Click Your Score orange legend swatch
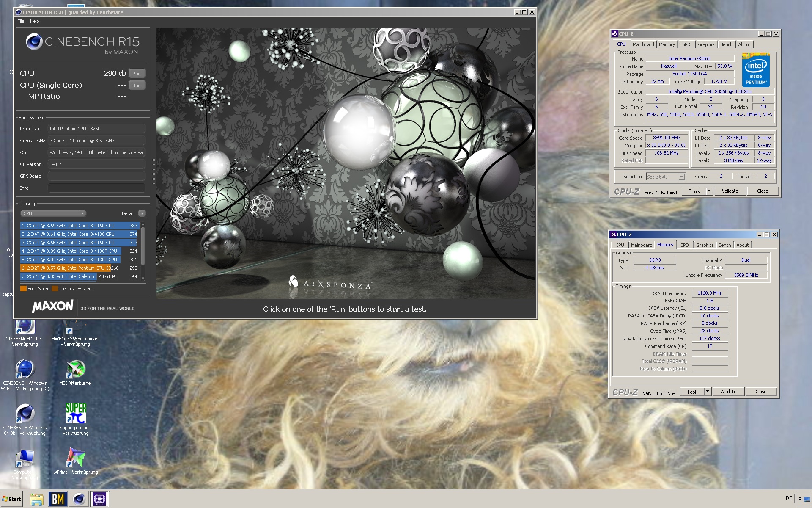812x508 pixels. point(23,289)
